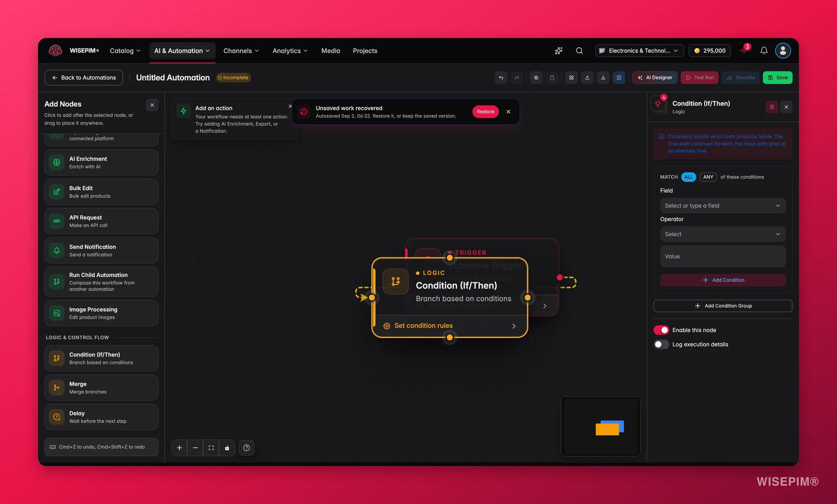
Task: Toggle the node panel layout icon
Action: pos(619,77)
